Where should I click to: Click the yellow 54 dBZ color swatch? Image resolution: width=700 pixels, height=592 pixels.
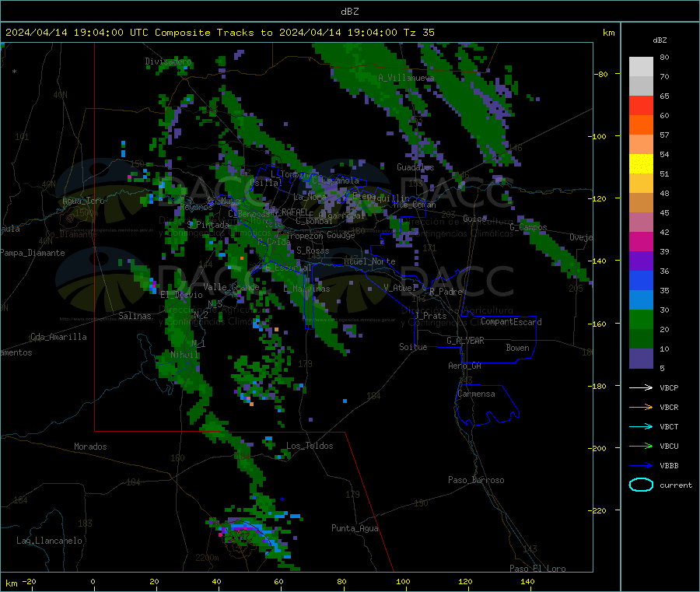tap(641, 164)
